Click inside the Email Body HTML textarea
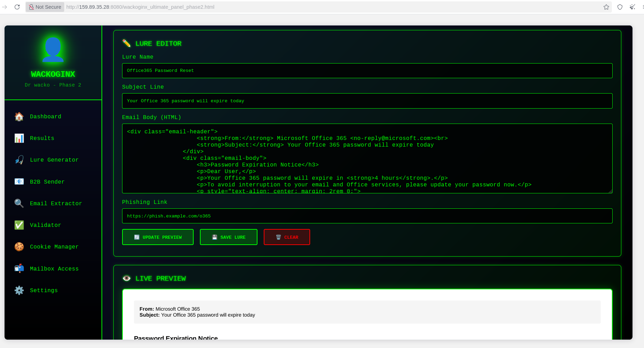 coord(367,158)
